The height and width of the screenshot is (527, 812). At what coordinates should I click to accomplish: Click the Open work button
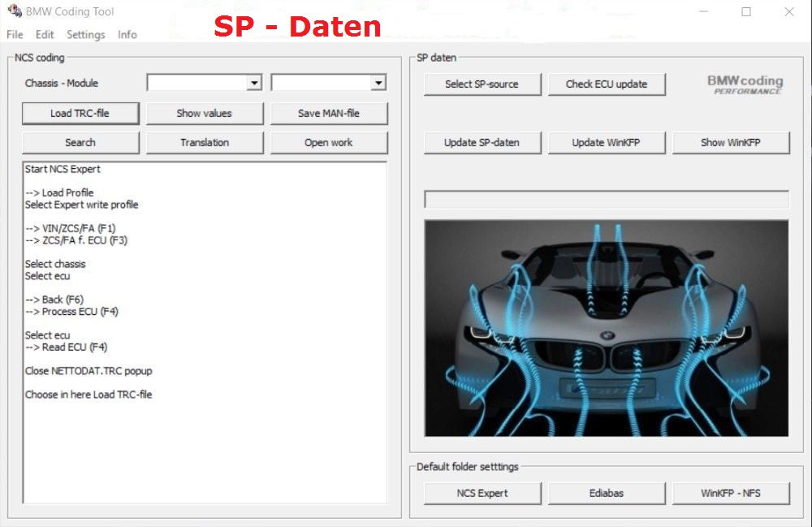329,143
